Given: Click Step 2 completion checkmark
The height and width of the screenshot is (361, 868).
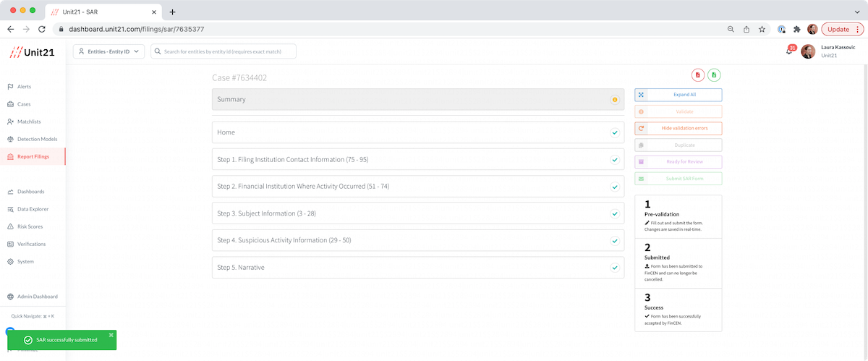Looking at the screenshot, I should point(615,187).
